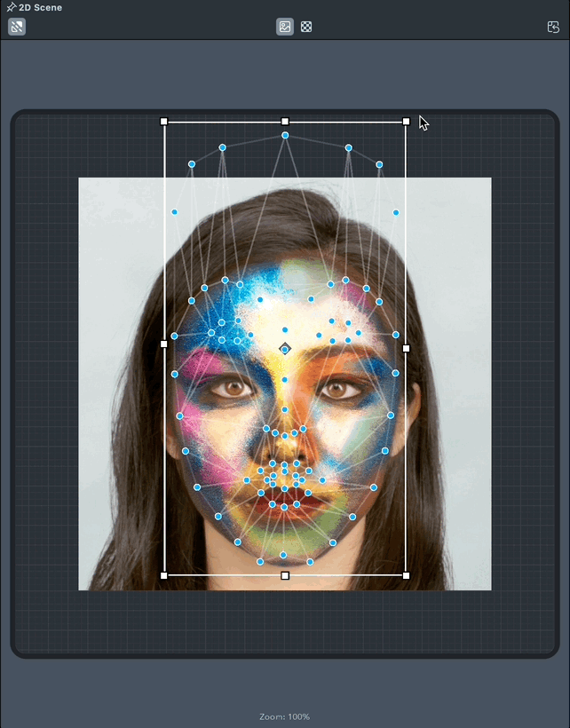
Task: Click the face photo in the scene canvas
Action: [284, 384]
